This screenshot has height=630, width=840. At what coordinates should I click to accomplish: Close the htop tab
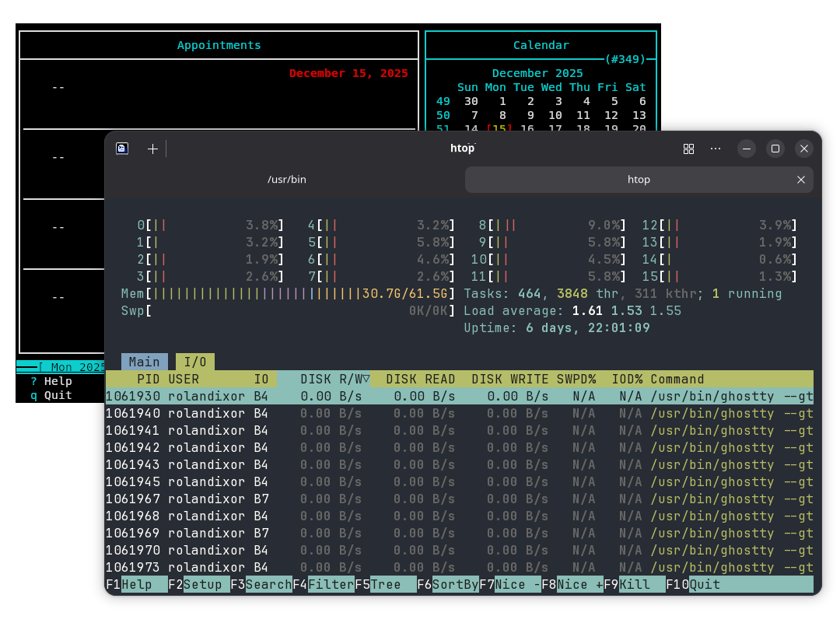[800, 180]
